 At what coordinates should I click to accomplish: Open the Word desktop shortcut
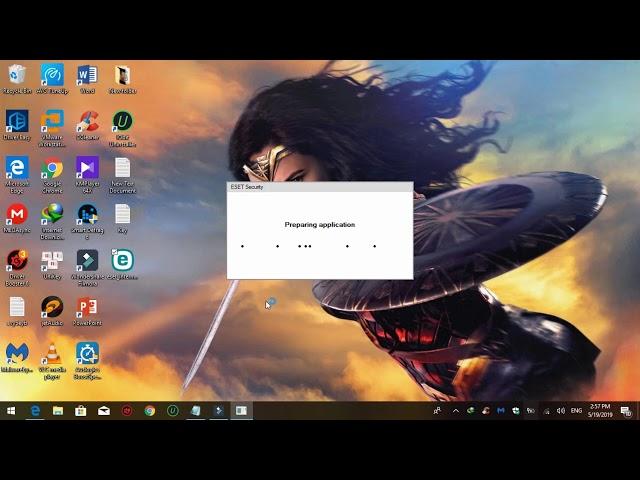pyautogui.click(x=87, y=79)
